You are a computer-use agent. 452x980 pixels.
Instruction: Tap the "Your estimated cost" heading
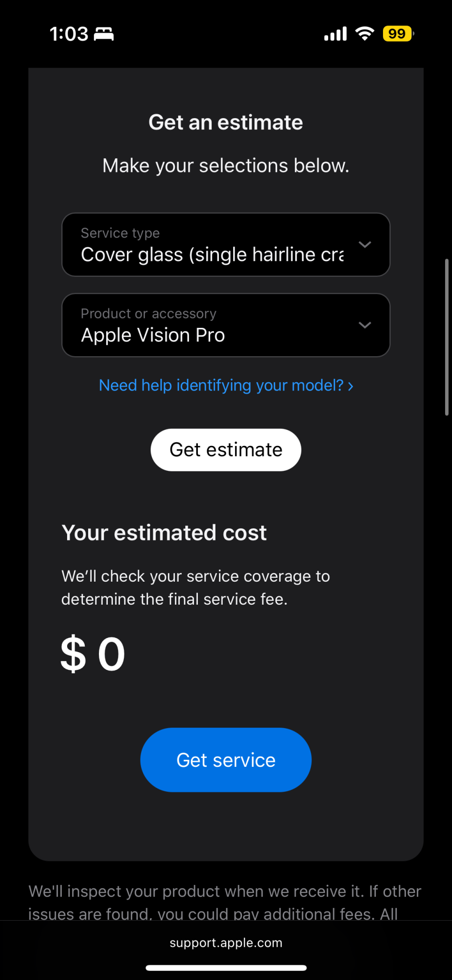click(x=164, y=533)
